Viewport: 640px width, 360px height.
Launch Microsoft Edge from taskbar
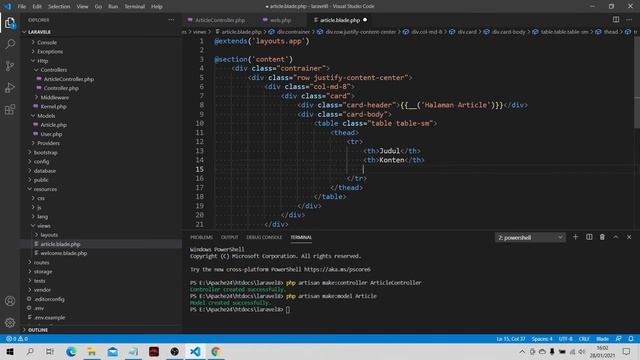[71, 351]
